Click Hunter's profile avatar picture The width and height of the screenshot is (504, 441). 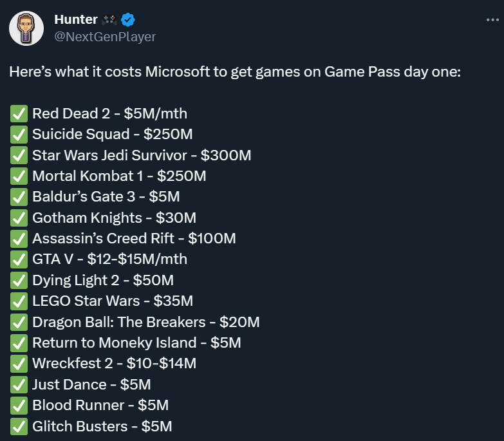click(26, 29)
